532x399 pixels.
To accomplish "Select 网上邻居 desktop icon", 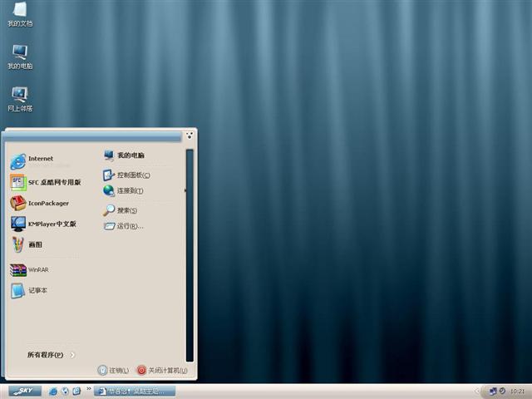I will tap(20, 100).
